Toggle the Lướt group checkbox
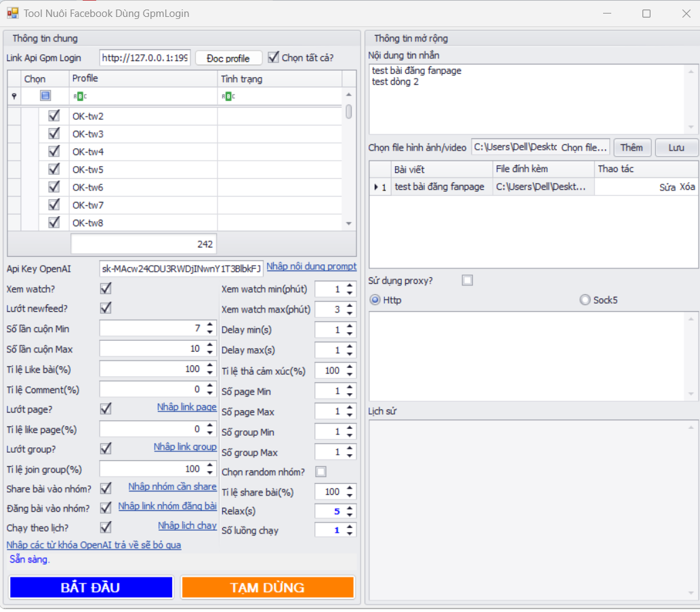 [106, 449]
